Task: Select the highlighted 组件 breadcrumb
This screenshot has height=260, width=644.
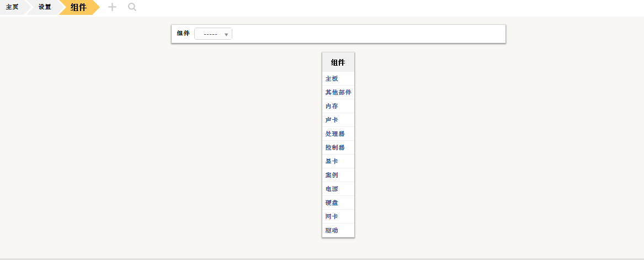Action: (78, 7)
